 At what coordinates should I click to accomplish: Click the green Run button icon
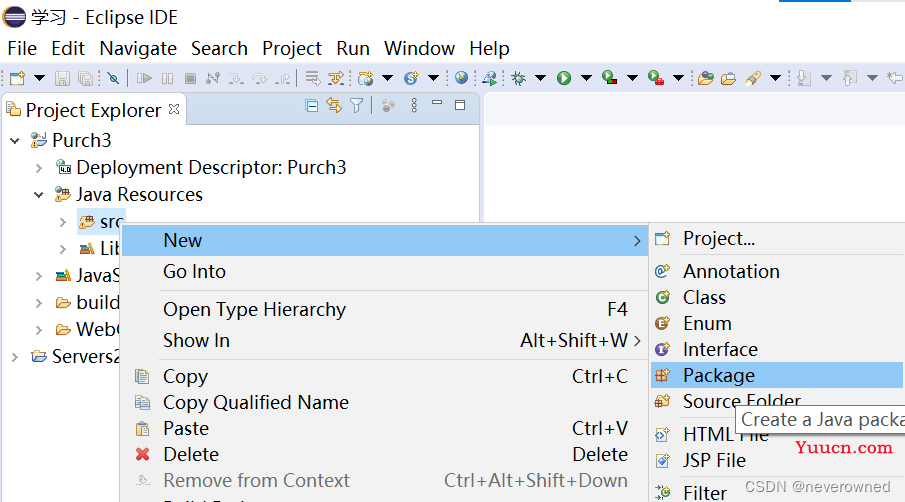(564, 78)
